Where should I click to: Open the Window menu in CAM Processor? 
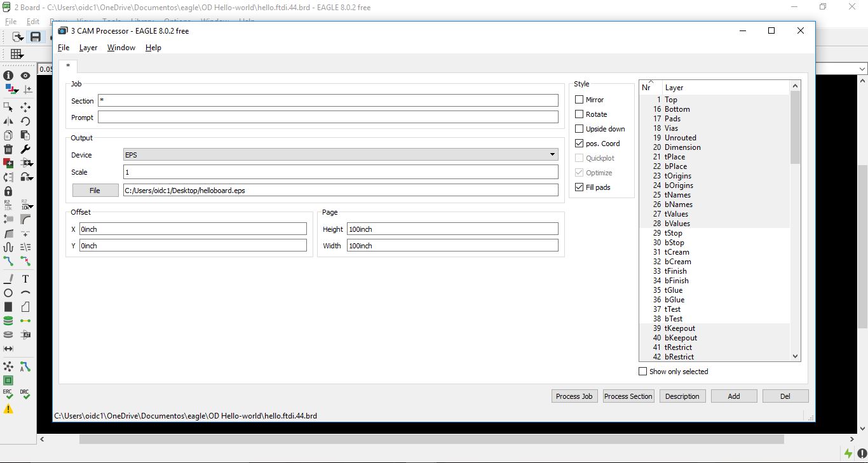[x=121, y=48]
